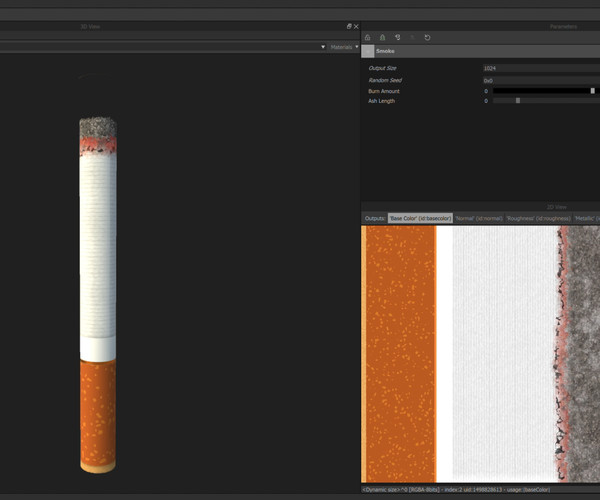Close the 3D View panel
Viewport: 600px width, 500px height.
(356, 26)
